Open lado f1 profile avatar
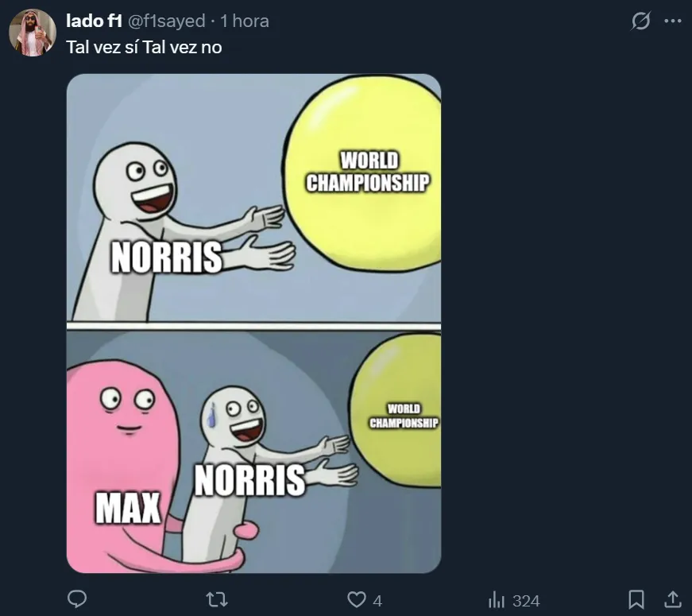This screenshot has width=692, height=616. [x=33, y=33]
